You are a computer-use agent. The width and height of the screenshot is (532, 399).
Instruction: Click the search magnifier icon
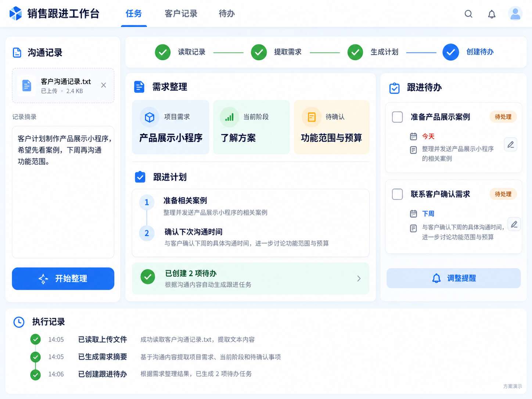468,14
